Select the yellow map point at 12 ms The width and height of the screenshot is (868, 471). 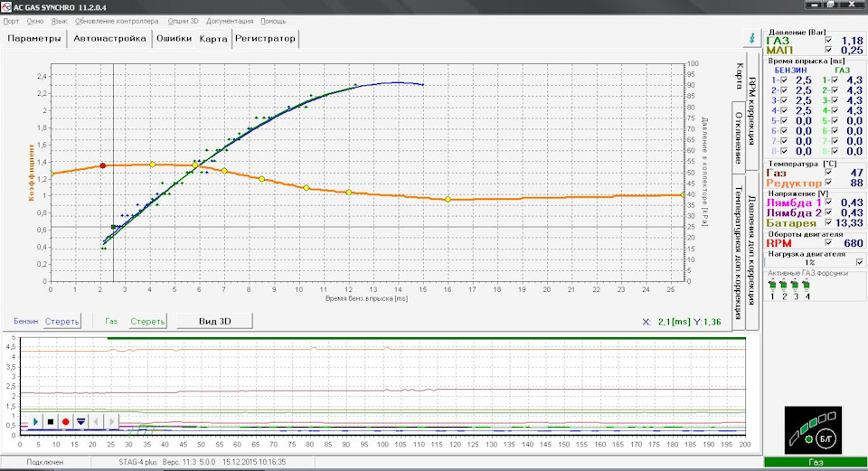point(349,192)
